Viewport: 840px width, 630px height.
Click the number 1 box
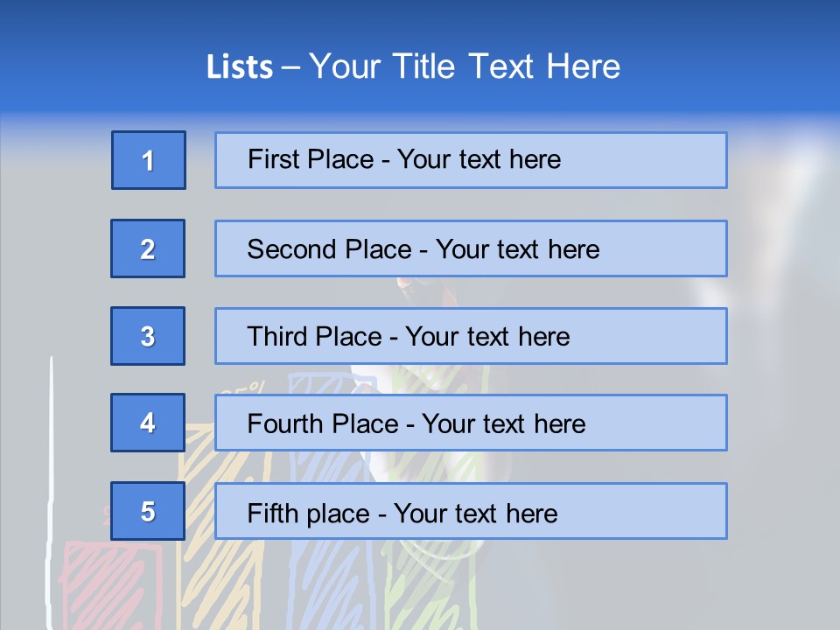(x=149, y=160)
